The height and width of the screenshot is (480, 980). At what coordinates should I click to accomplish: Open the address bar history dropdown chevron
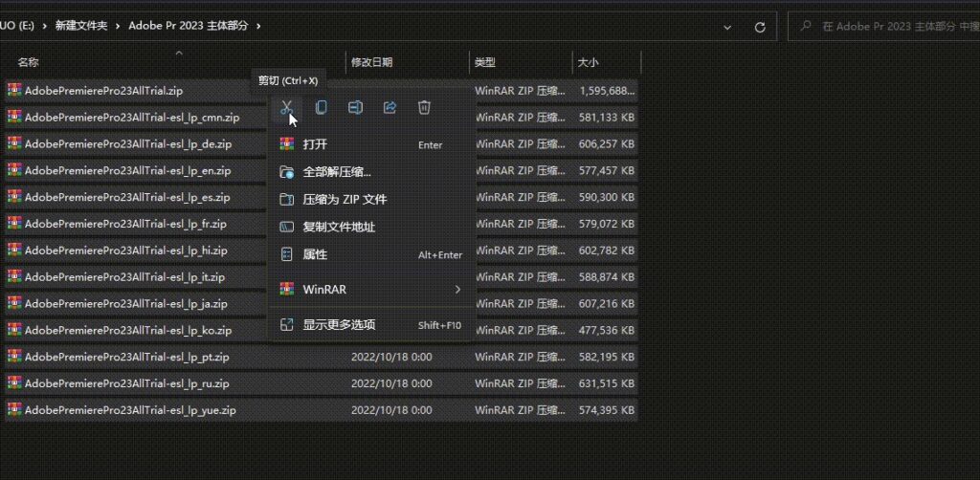(727, 27)
